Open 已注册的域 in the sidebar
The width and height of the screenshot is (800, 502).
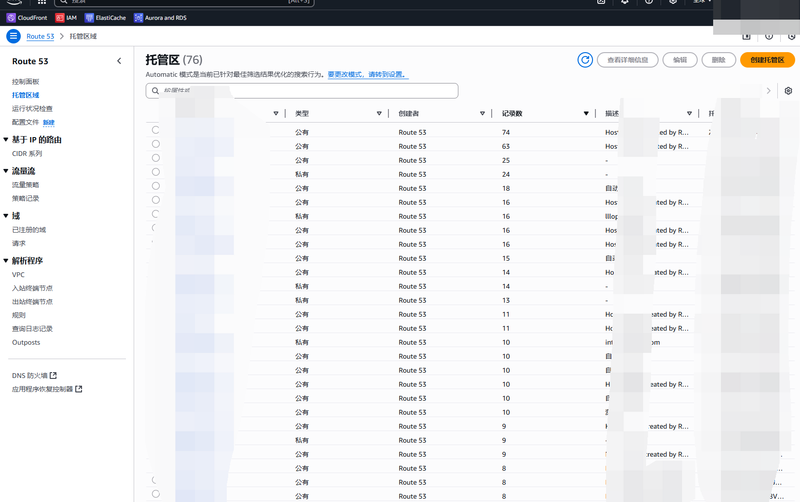(x=29, y=230)
